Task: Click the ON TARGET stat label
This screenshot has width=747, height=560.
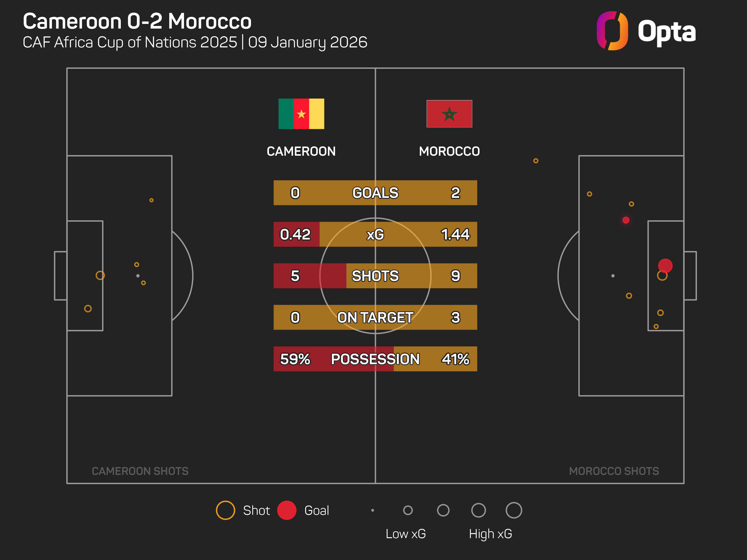Action: (x=375, y=317)
